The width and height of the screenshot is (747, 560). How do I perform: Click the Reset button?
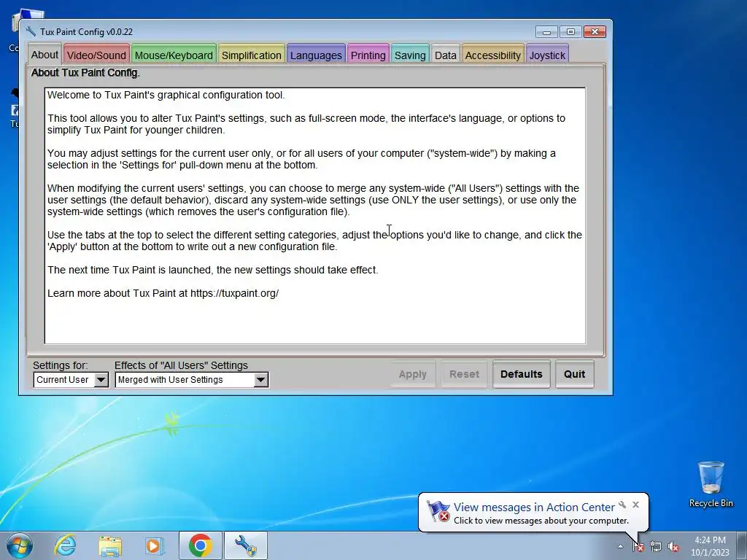tap(464, 374)
